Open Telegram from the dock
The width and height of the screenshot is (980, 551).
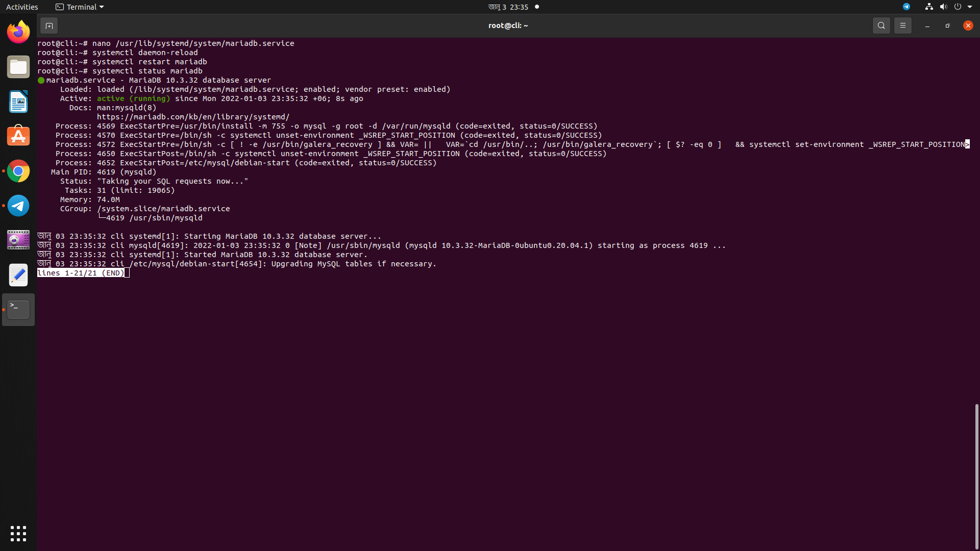18,206
